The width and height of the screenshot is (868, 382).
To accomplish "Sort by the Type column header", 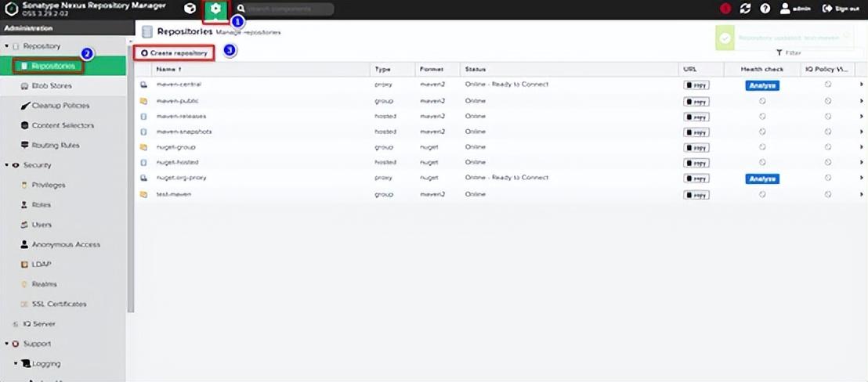I will click(x=392, y=70).
